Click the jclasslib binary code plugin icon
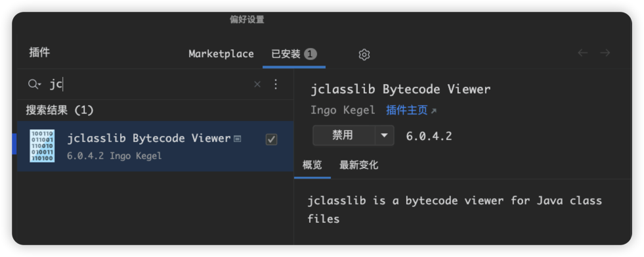 click(42, 145)
